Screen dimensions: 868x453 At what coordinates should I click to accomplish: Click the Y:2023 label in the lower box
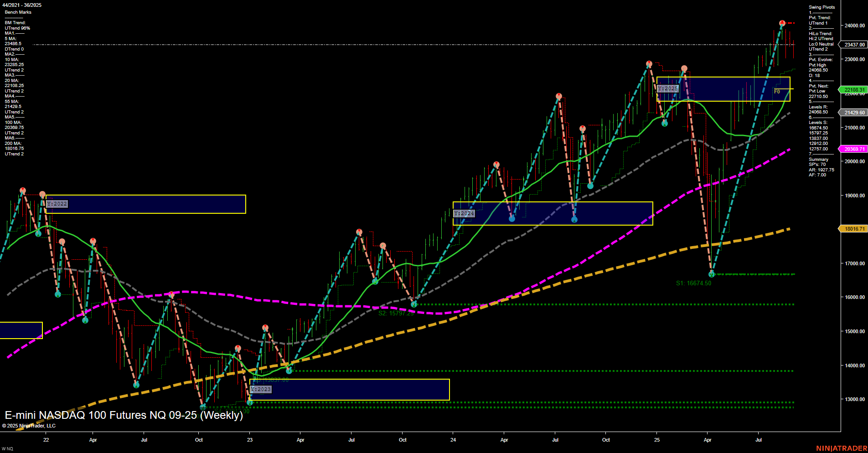point(261,390)
